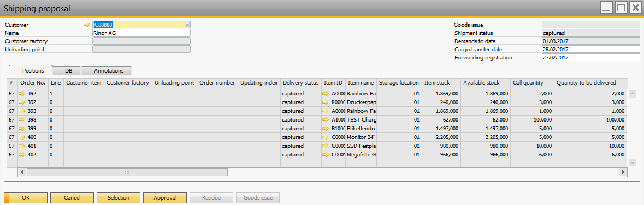644x205 pixels.
Task: Click the Quantity to be delivered header
Action: (x=590, y=83)
